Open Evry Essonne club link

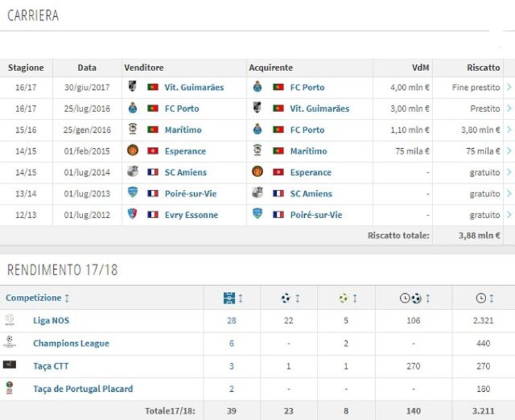click(191, 215)
